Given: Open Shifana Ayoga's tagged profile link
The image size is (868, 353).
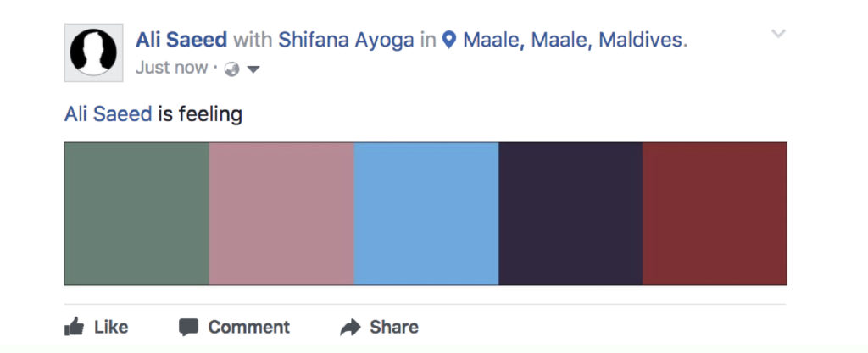Looking at the screenshot, I should coord(346,40).
